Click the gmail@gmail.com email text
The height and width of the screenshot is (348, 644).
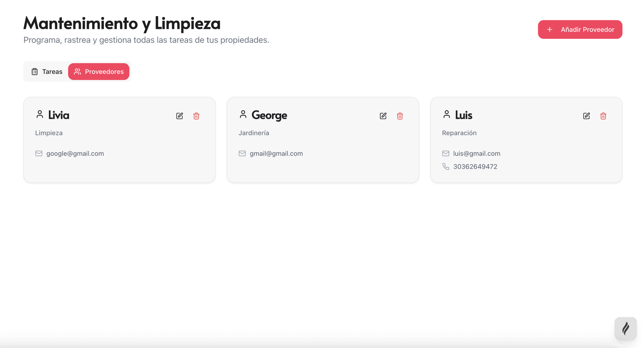point(276,153)
